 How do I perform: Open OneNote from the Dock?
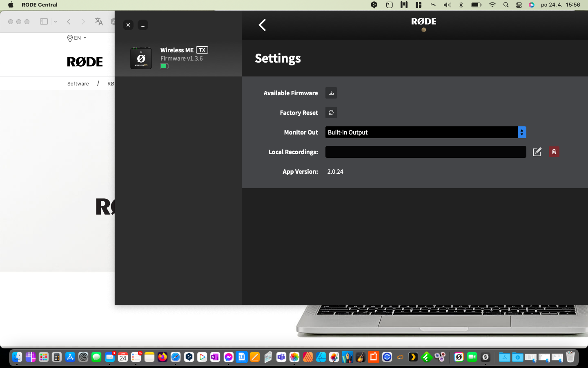pyautogui.click(x=215, y=357)
